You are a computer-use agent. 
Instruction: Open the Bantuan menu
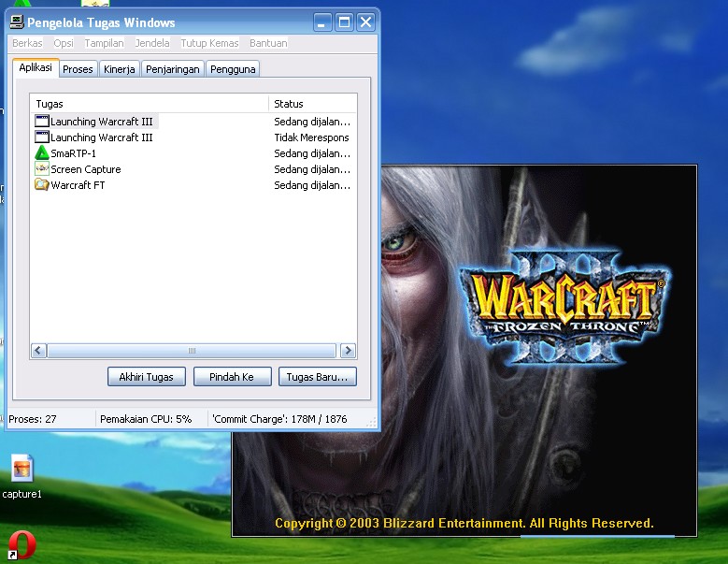point(268,43)
